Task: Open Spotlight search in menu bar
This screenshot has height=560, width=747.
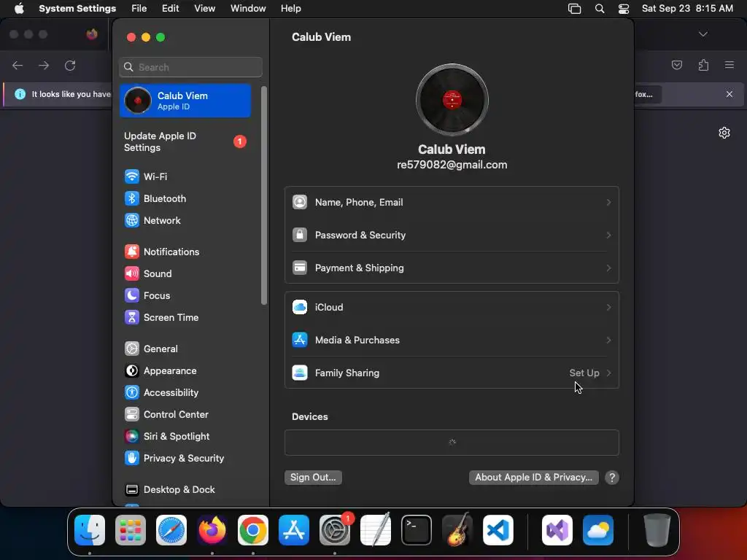Action: pyautogui.click(x=600, y=9)
